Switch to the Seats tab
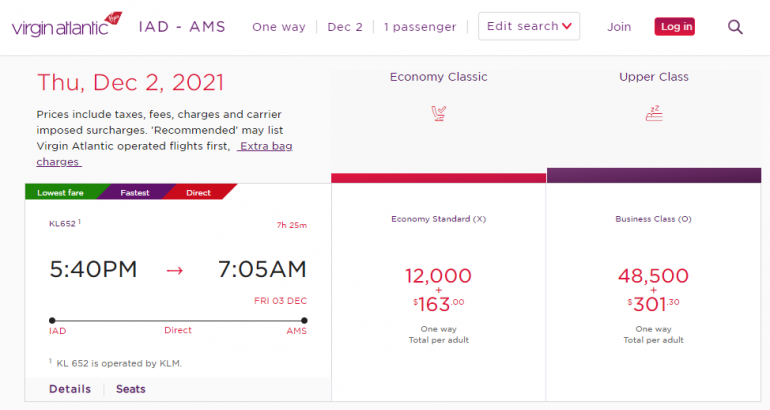770x410 pixels. click(131, 389)
